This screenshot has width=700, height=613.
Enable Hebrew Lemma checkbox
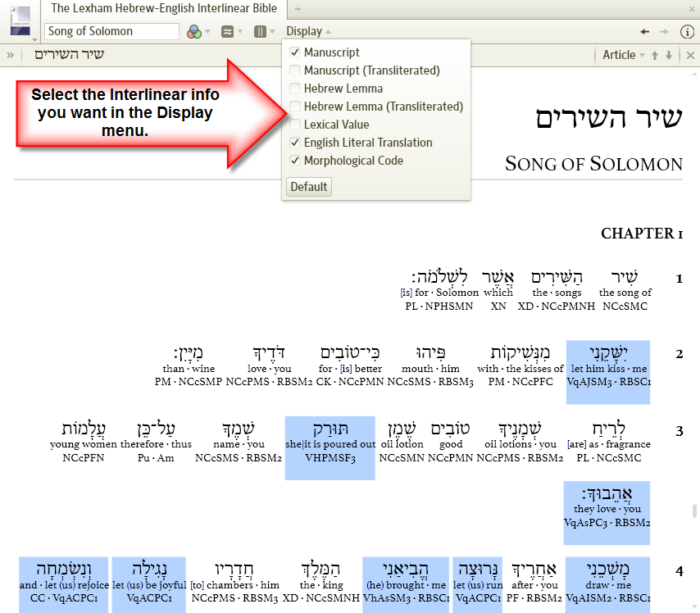coord(294,89)
